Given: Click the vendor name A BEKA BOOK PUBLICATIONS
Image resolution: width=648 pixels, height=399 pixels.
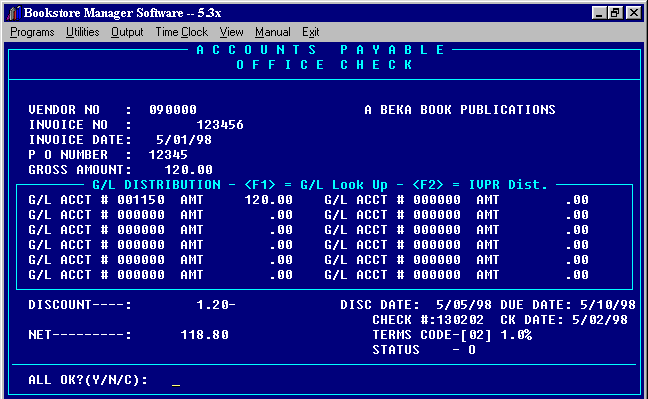Looking at the screenshot, I should tap(460, 110).
